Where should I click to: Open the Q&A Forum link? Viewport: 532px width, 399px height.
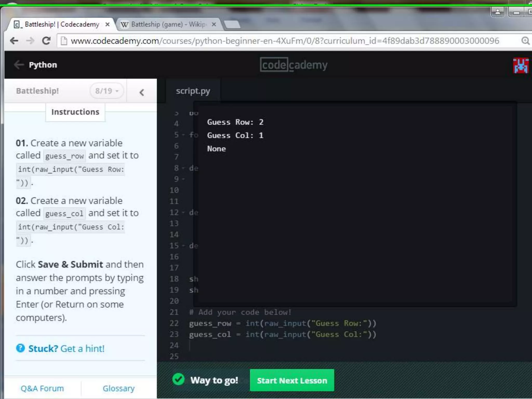[x=42, y=388]
